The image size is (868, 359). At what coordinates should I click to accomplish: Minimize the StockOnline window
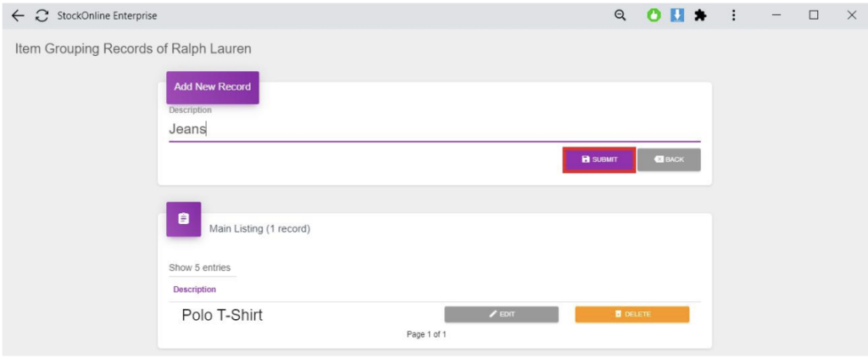pyautogui.click(x=776, y=15)
